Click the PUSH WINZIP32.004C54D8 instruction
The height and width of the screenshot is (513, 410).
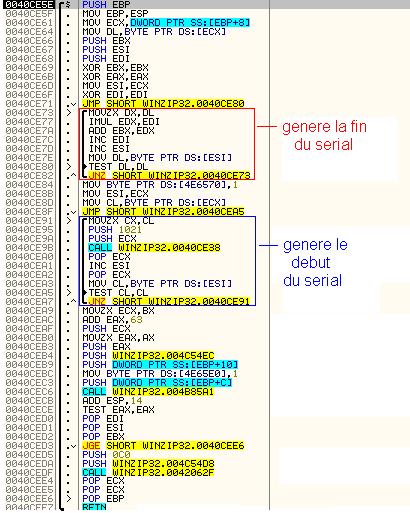(148, 464)
